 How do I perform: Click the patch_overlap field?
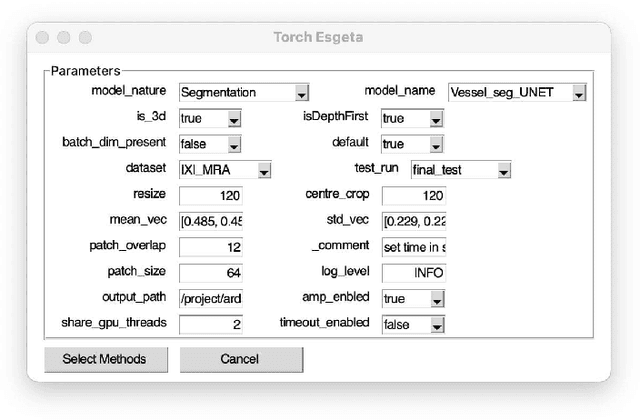pos(211,247)
